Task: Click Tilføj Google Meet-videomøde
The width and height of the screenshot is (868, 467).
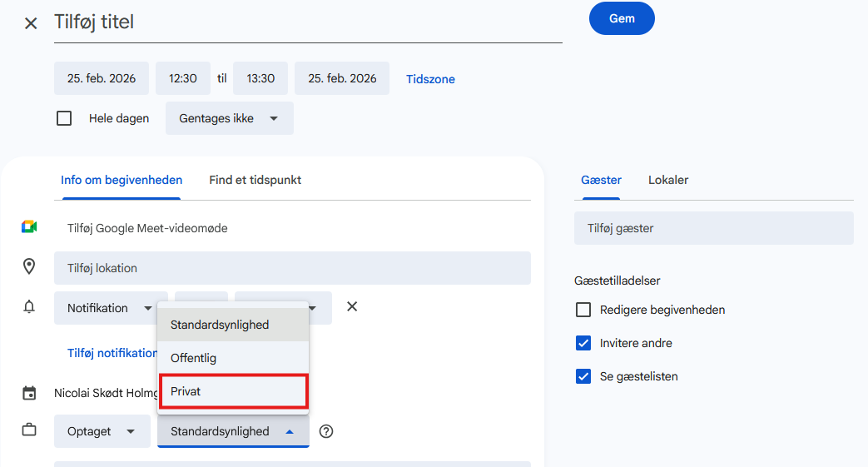Action: point(147,228)
